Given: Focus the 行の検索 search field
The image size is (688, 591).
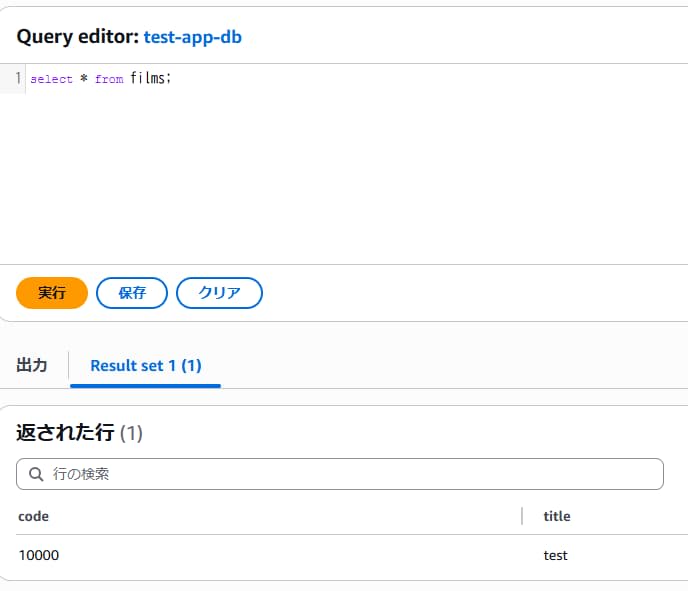Looking at the screenshot, I should 350,474.
